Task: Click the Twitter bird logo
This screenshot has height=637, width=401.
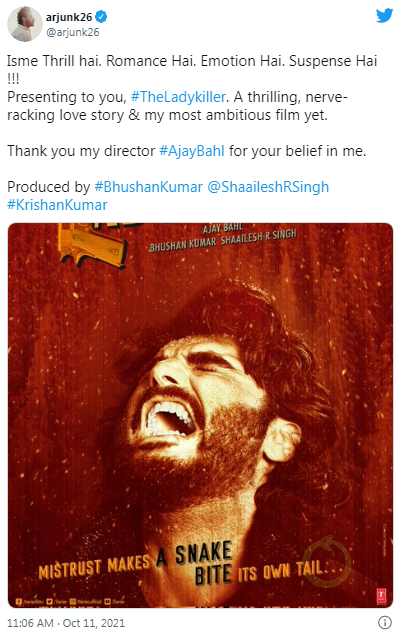Action: point(384,16)
